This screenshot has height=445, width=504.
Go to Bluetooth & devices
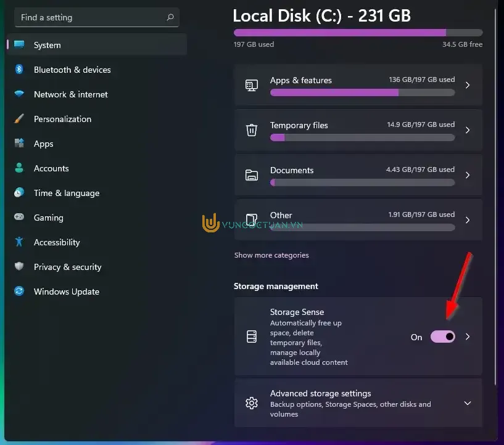click(x=97, y=70)
